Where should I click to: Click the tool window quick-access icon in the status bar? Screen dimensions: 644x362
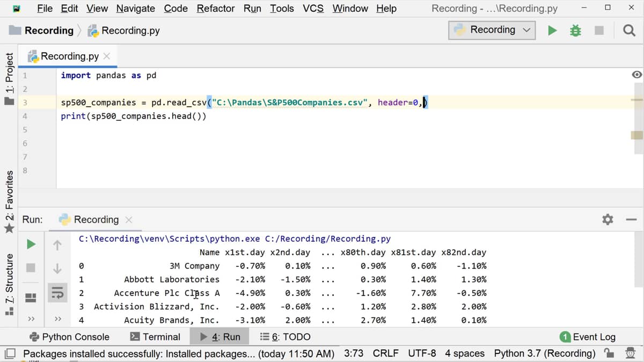pyautogui.click(x=10, y=353)
